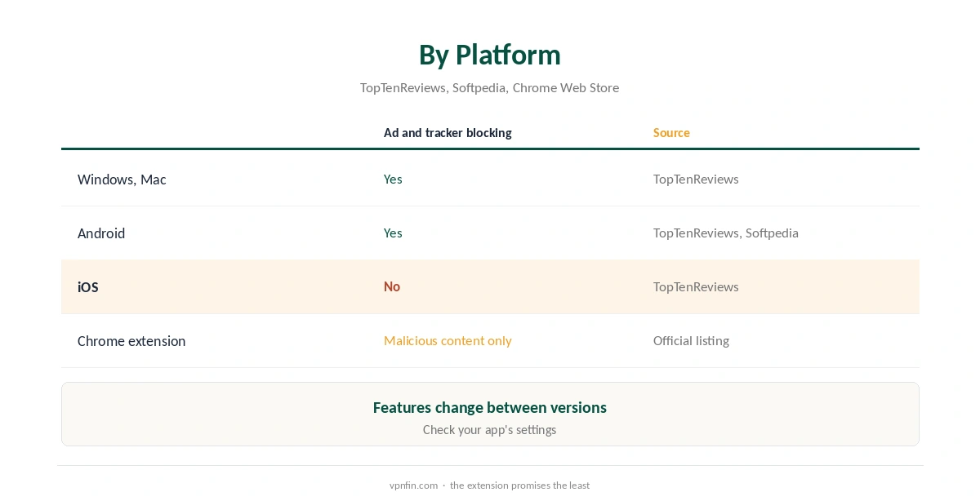
Task: Click 'Yes' in the Windows, Mac row
Action: [x=393, y=180]
